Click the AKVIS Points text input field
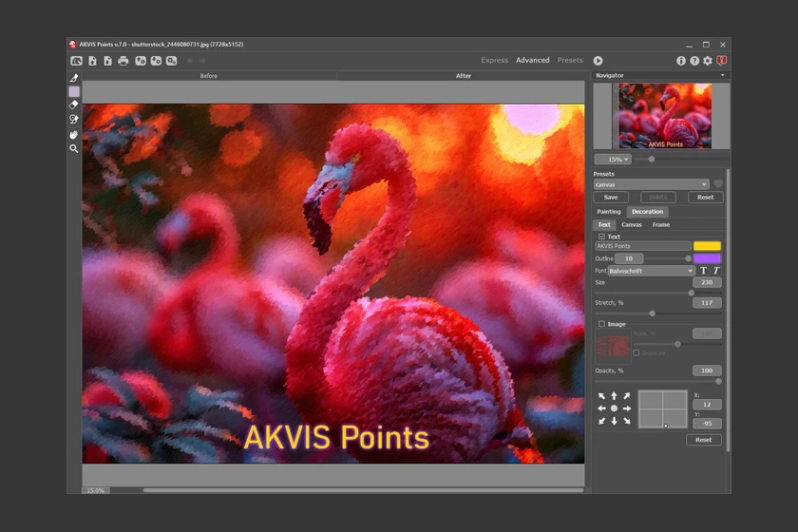This screenshot has height=532, width=798. pos(643,246)
